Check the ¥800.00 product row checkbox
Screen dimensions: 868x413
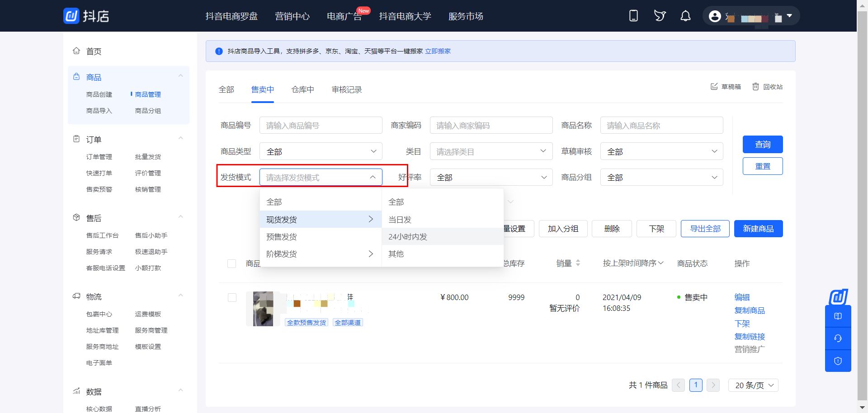232,297
